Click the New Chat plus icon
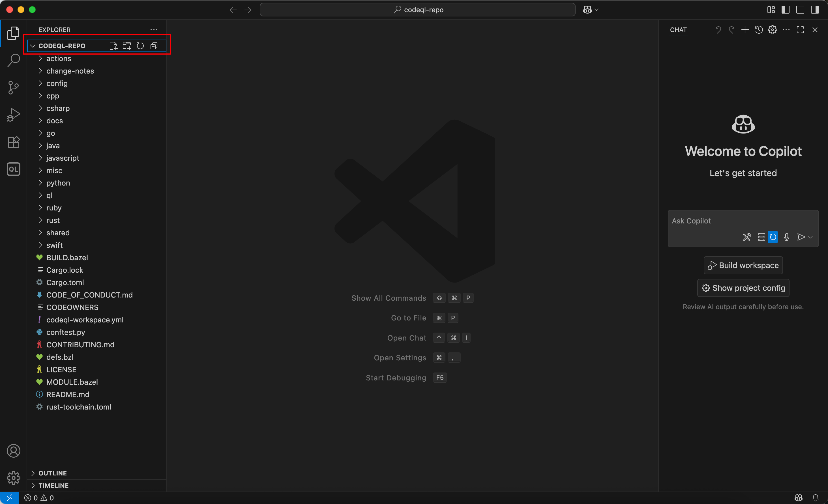Screen dimensions: 828x504 click(745, 29)
